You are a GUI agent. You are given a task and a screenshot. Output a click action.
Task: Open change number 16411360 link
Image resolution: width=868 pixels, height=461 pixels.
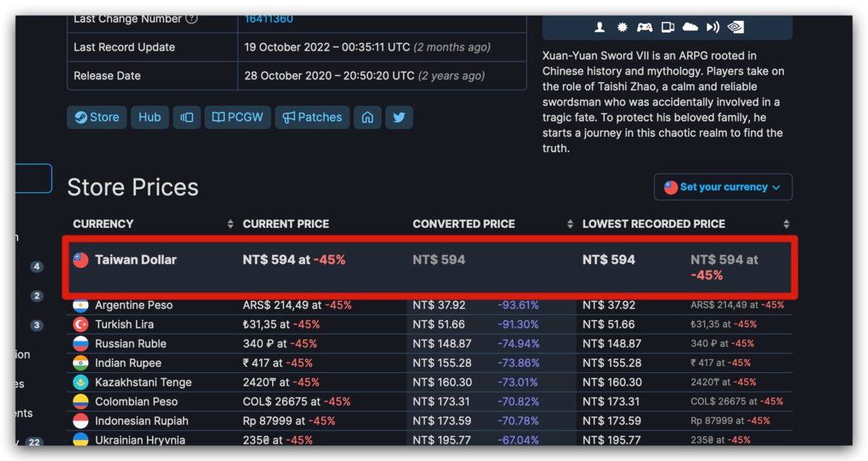click(269, 19)
